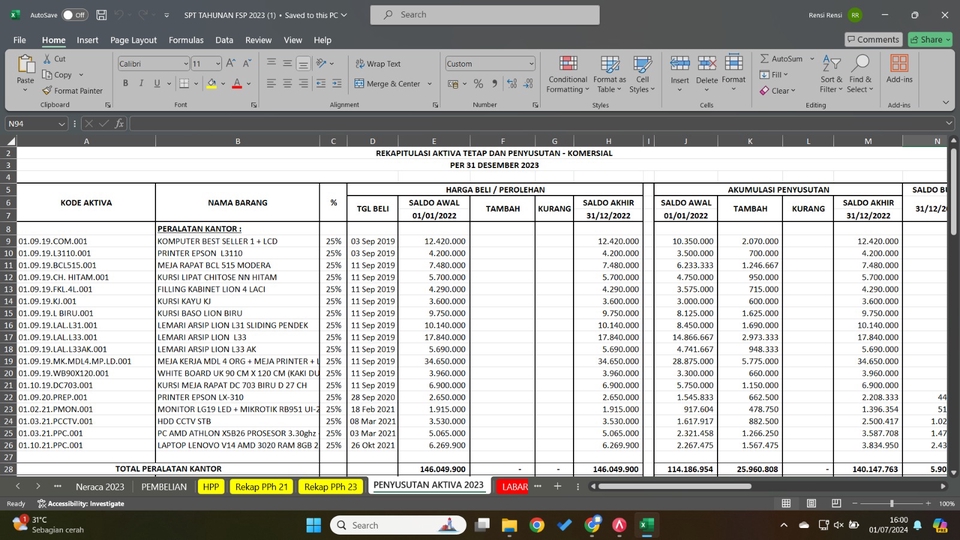This screenshot has width=960, height=540.
Task: Open Cell Styles gallery
Action: pyautogui.click(x=642, y=74)
